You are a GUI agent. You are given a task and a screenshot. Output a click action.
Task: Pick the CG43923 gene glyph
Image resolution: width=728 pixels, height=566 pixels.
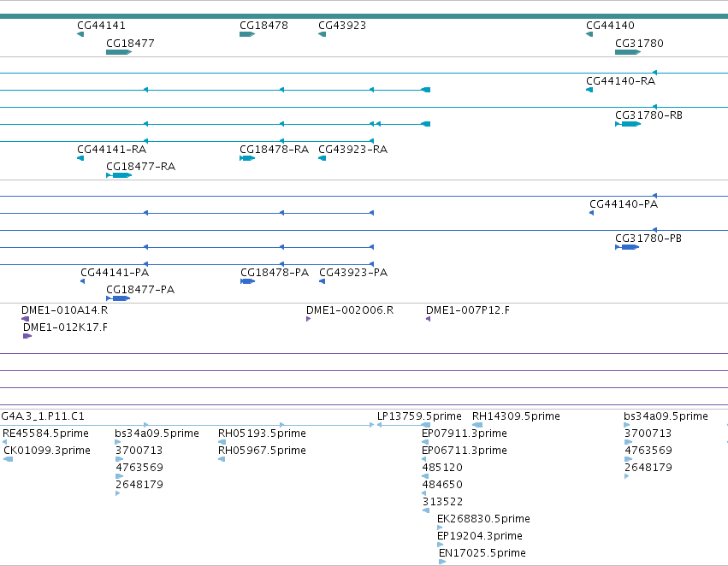322,34
